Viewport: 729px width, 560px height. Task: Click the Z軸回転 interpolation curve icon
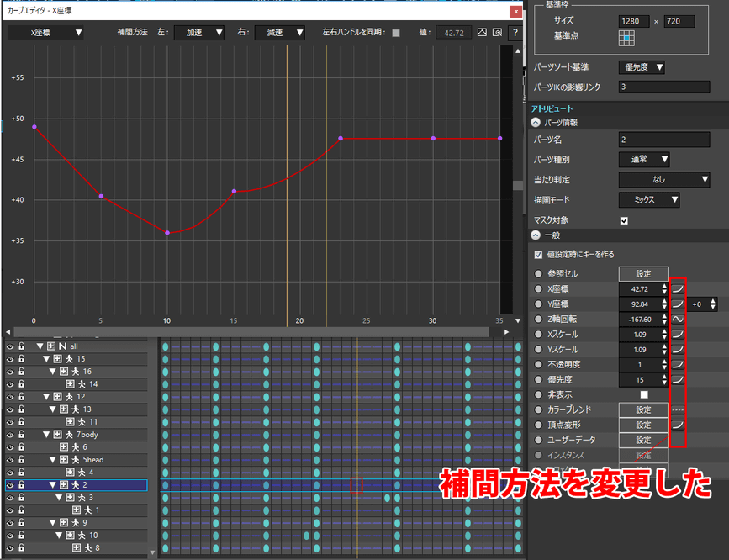(678, 319)
